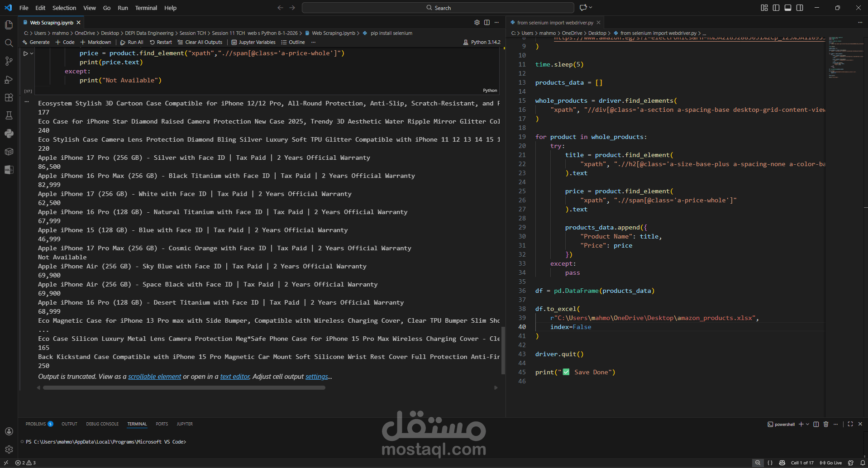Image resolution: width=868 pixels, height=468 pixels.
Task: Open the text editor link in output
Action: pyautogui.click(x=235, y=377)
